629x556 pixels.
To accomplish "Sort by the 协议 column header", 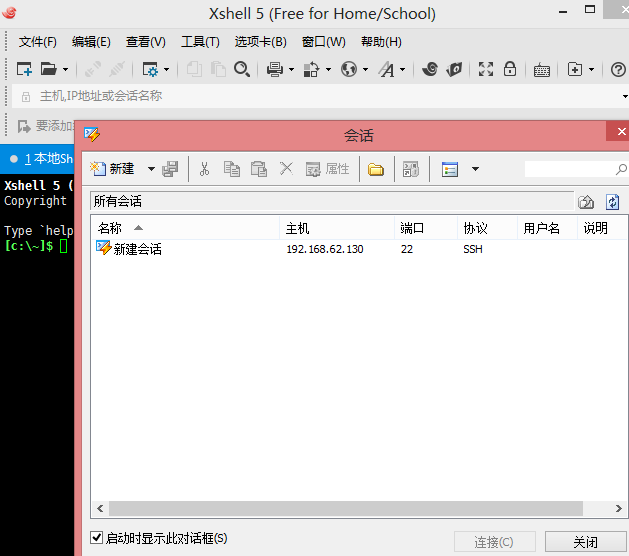I will pyautogui.click(x=487, y=228).
